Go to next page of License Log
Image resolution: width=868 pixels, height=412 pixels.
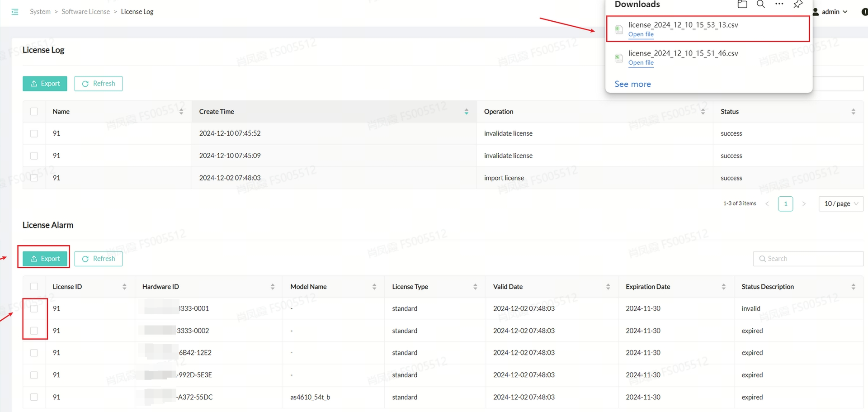(804, 204)
